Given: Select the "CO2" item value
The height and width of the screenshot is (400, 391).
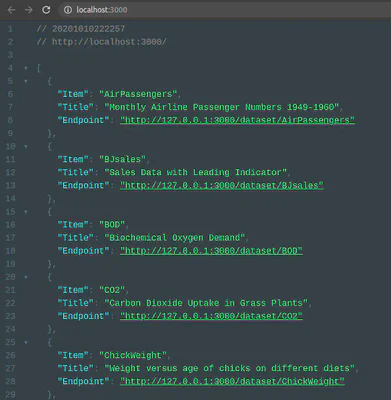Looking at the screenshot, I should tap(112, 290).
